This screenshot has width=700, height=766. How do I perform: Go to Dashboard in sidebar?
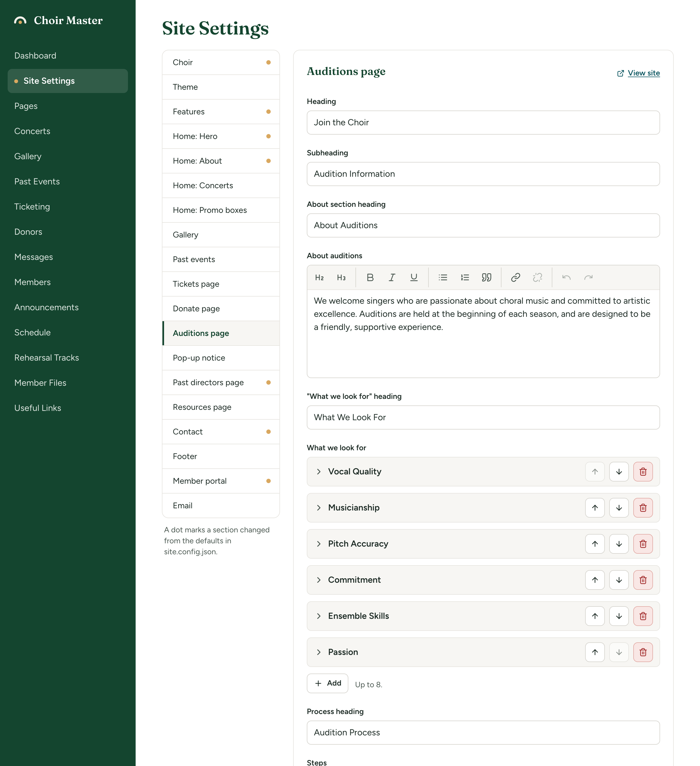coord(68,56)
